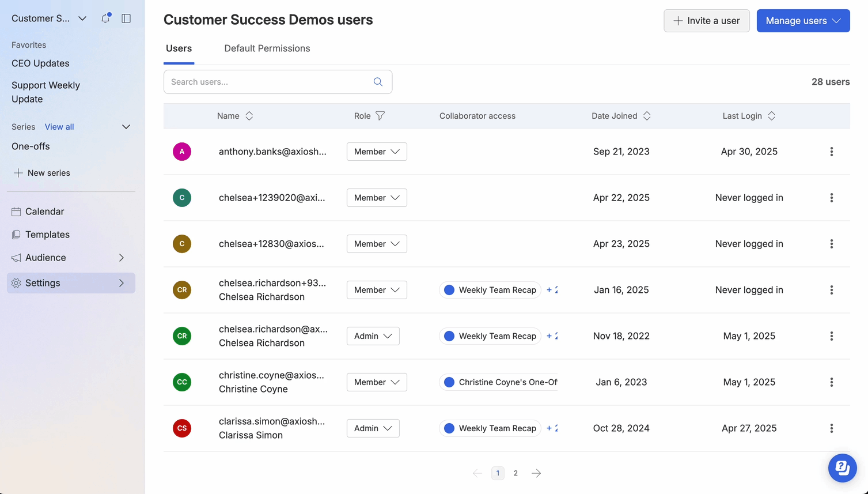Click the anthony.banks avatar

coord(182,152)
